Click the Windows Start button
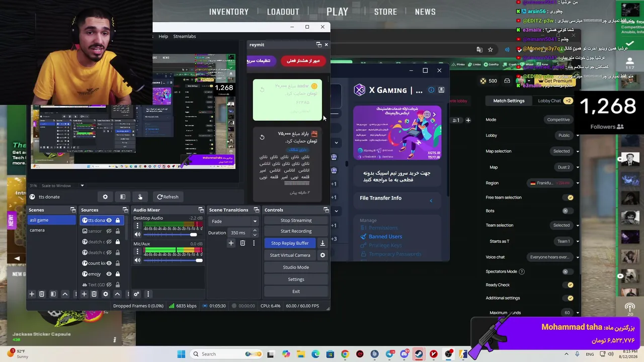This screenshot has width=644, height=362. click(x=181, y=354)
